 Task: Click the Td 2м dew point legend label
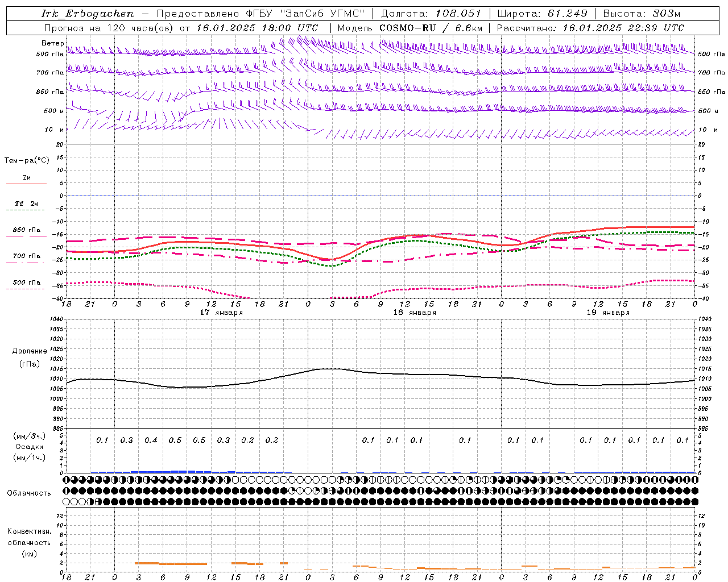coord(27,203)
